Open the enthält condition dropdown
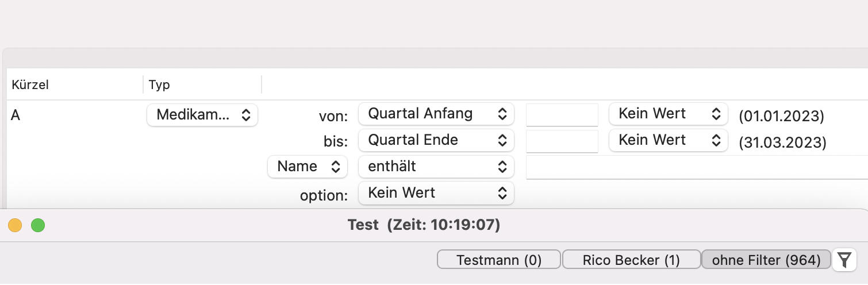This screenshot has height=285, width=868. (x=436, y=167)
